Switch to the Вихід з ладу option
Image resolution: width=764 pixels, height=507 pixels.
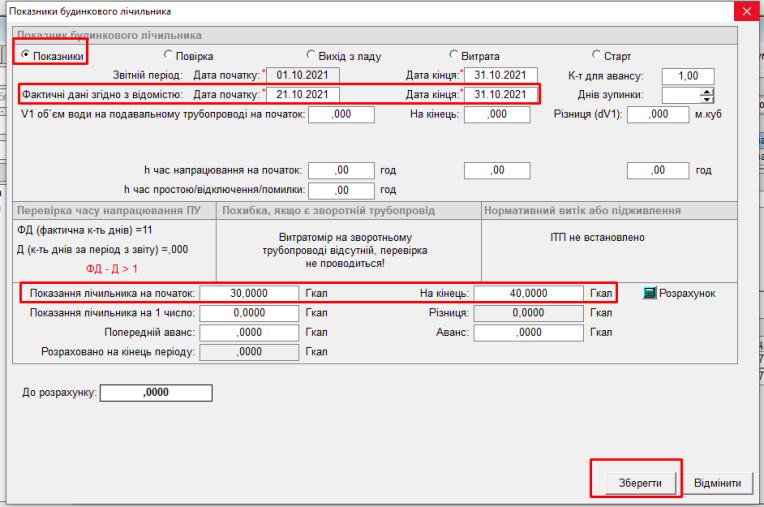pyautogui.click(x=310, y=56)
